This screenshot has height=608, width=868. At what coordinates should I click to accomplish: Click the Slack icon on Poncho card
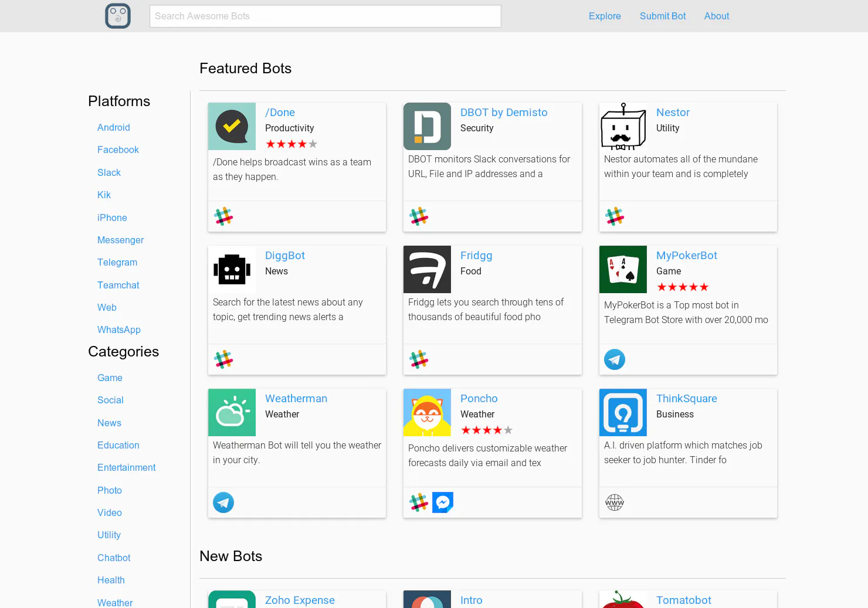tap(419, 502)
